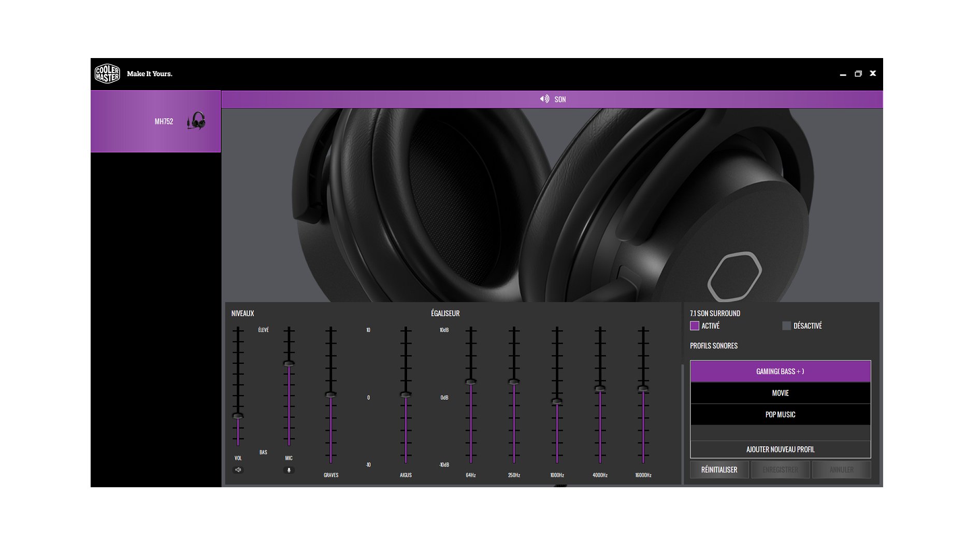Click the 1000Hz equalizer slider handle
Image resolution: width=980 pixels, height=537 pixels.
coord(557,401)
